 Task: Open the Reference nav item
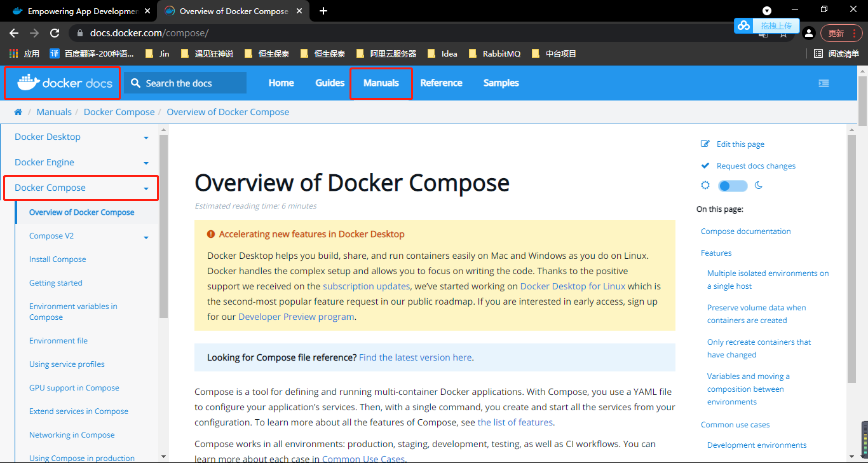point(441,83)
